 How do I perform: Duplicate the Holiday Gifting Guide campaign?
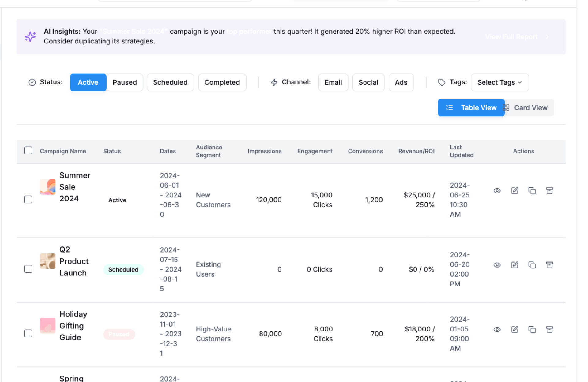(x=532, y=330)
